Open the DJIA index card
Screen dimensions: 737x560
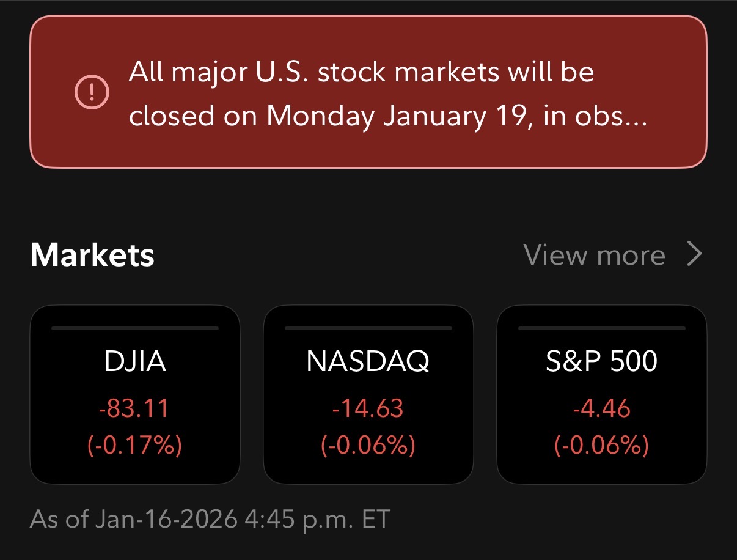[x=135, y=394]
